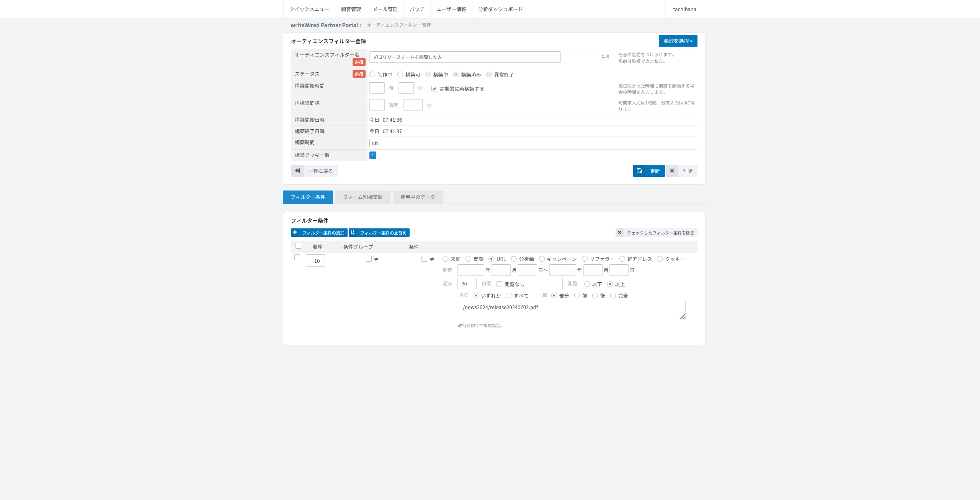Click the plus icon on フィルター条件の追加
This screenshot has height=500, width=980.
[x=295, y=232]
